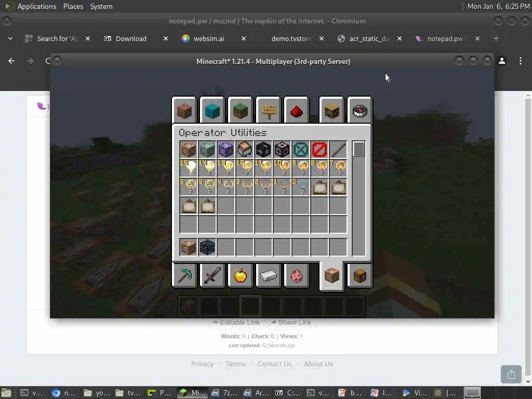This screenshot has height=399, width=532.
Task: Select the level 4 Light block
Action: click(225, 187)
